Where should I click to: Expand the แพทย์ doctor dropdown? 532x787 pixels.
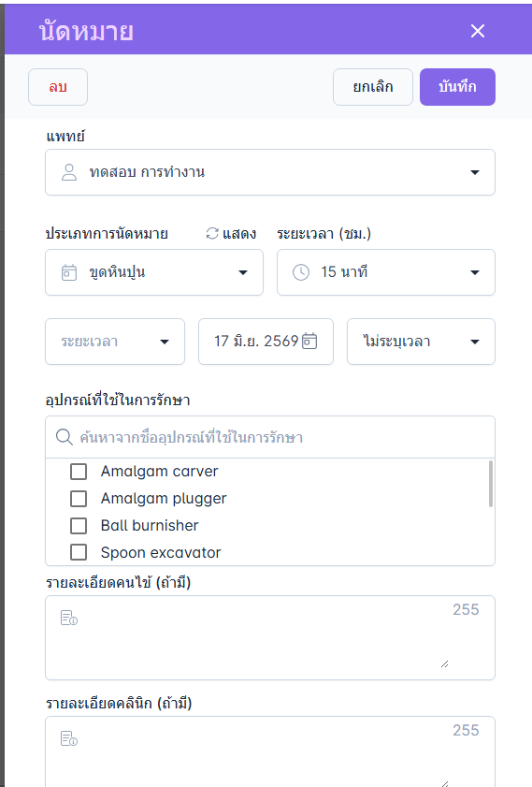270,172
